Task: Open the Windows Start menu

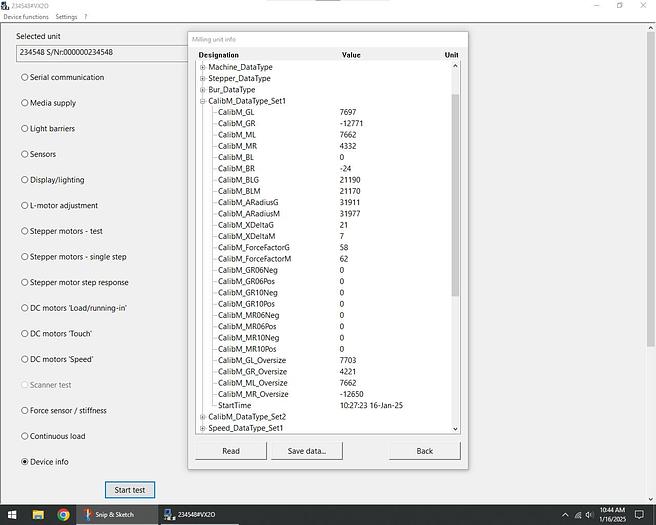Action: (10, 515)
